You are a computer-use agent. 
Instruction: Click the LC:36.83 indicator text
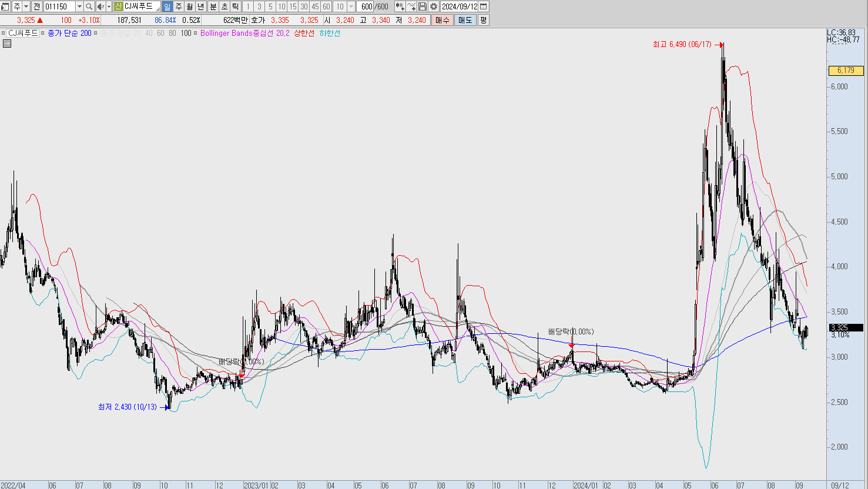[x=842, y=32]
